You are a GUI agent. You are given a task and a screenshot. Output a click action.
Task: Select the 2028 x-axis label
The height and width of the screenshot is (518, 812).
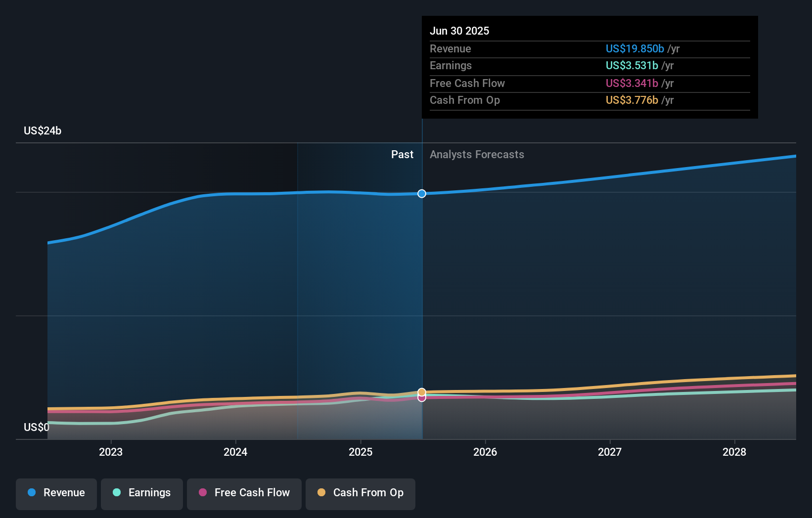click(x=734, y=452)
